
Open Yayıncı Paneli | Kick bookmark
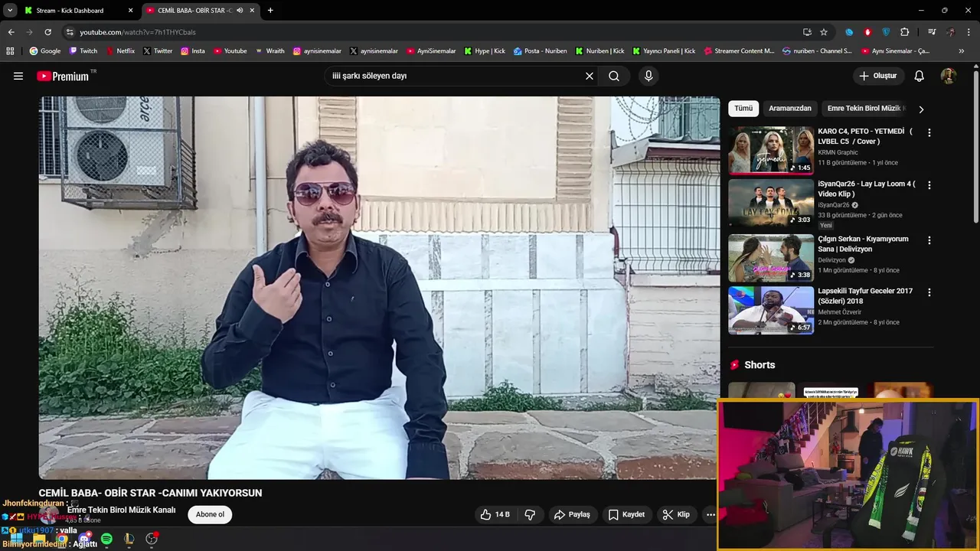click(664, 51)
